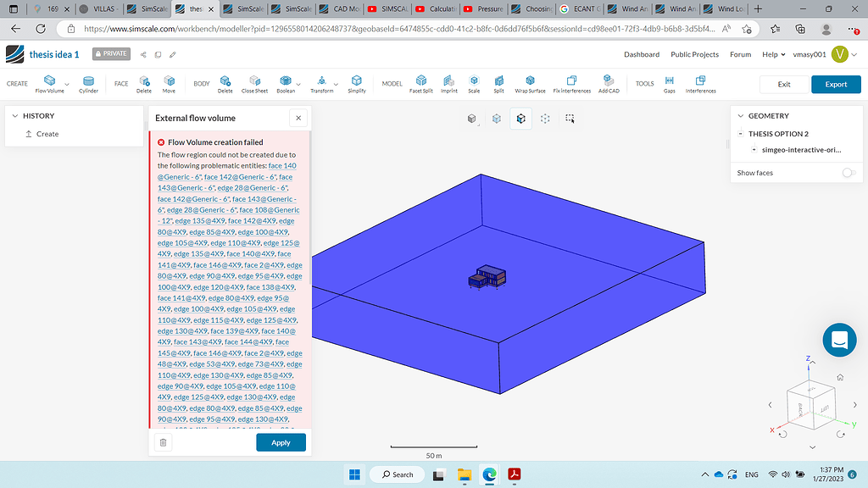Open the Cylinder creation tool
The height and width of the screenshot is (488, 868).
tap(88, 83)
